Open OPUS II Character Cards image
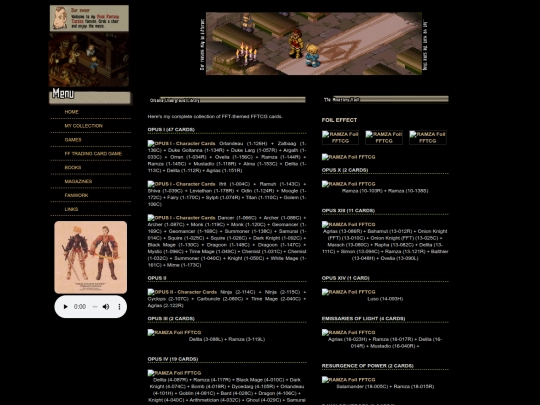 tap(182, 292)
